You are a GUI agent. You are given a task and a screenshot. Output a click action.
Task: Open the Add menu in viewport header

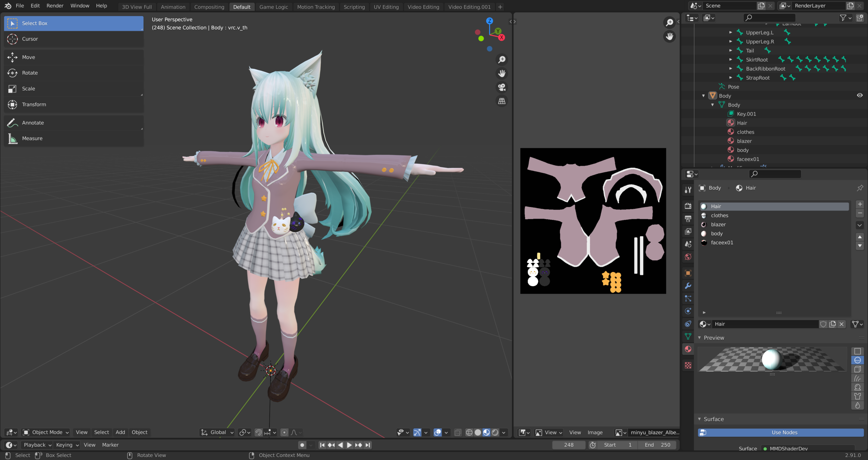point(120,432)
